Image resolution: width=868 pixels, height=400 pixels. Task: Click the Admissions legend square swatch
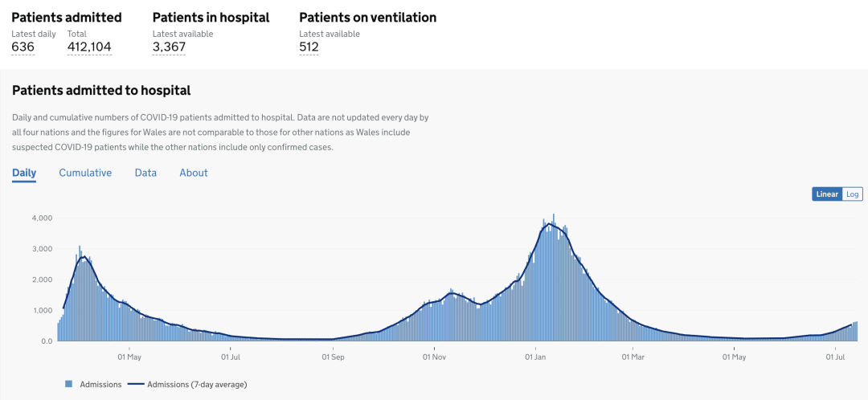coord(68,384)
